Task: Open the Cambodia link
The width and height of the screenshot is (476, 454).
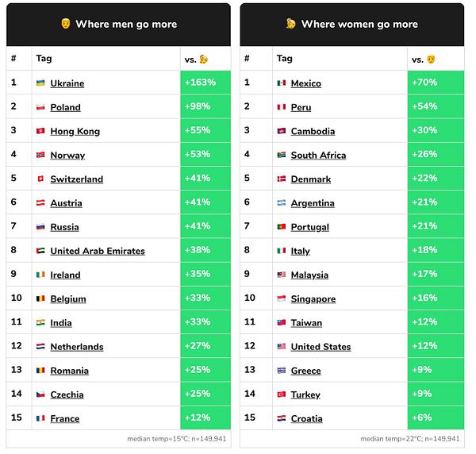Action: [313, 131]
